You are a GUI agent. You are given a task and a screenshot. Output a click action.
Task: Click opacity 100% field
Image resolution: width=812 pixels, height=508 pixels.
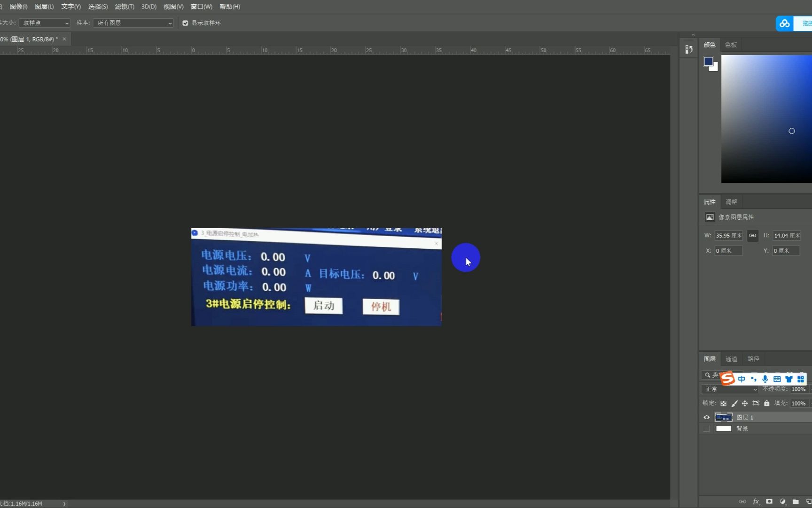point(798,389)
